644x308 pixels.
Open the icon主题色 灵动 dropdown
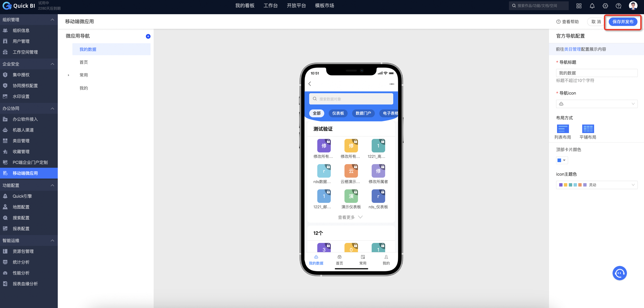coord(597,185)
